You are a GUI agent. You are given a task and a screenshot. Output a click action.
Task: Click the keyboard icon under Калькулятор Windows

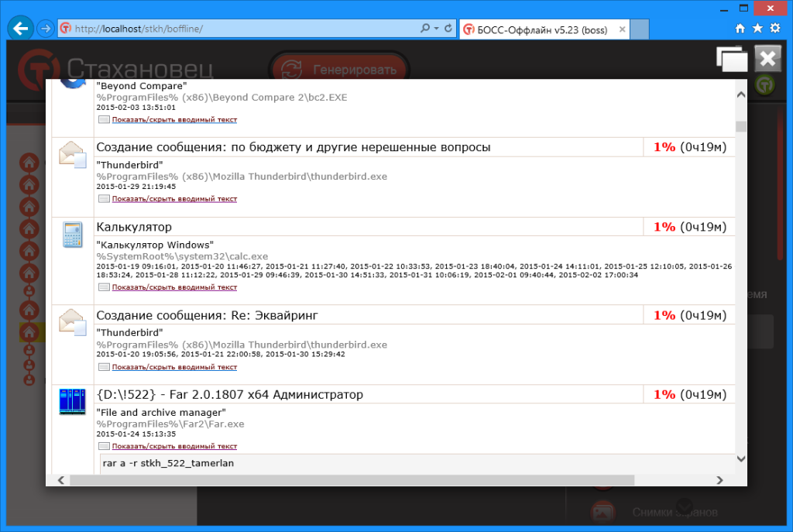click(104, 287)
